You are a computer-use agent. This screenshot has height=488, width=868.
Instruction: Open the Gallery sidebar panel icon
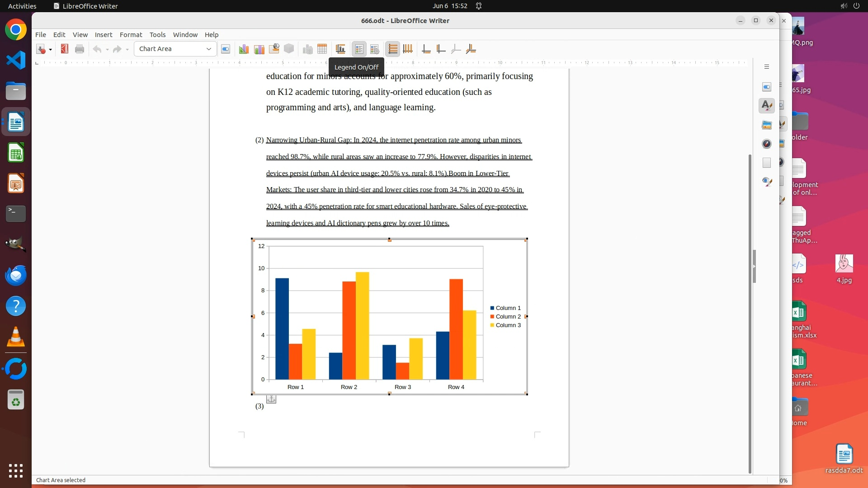[767, 125]
